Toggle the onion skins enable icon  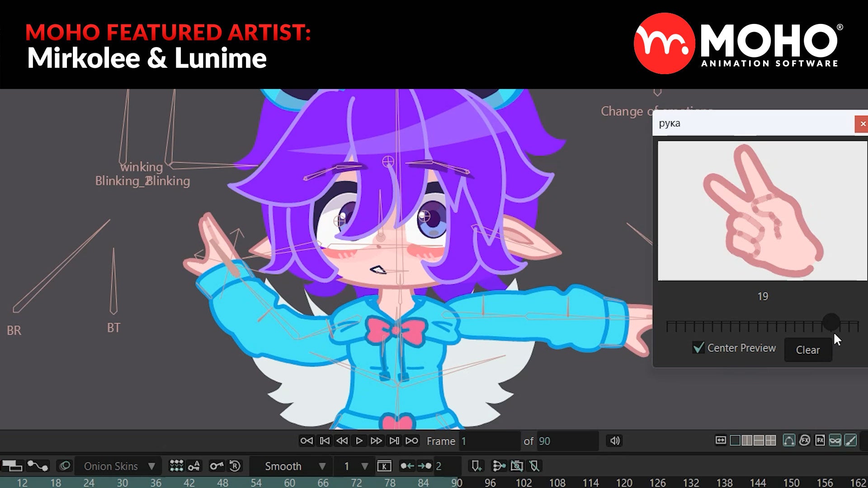pos(65,466)
